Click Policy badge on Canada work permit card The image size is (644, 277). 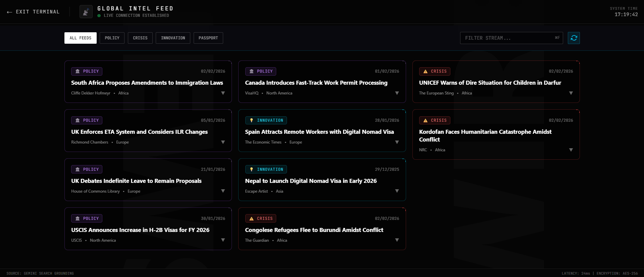(x=261, y=71)
